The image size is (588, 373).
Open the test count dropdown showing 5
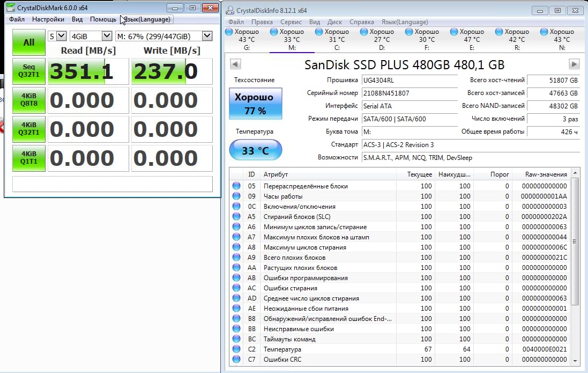click(x=57, y=36)
